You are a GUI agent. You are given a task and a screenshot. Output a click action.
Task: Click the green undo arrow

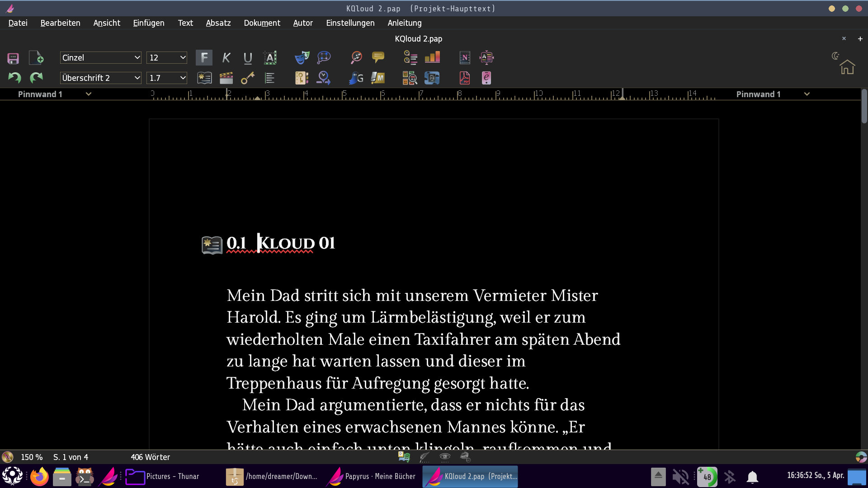pyautogui.click(x=14, y=78)
